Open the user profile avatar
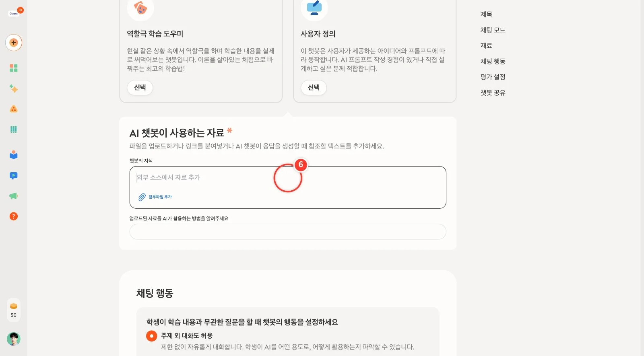This screenshot has height=356, width=644. tap(14, 339)
